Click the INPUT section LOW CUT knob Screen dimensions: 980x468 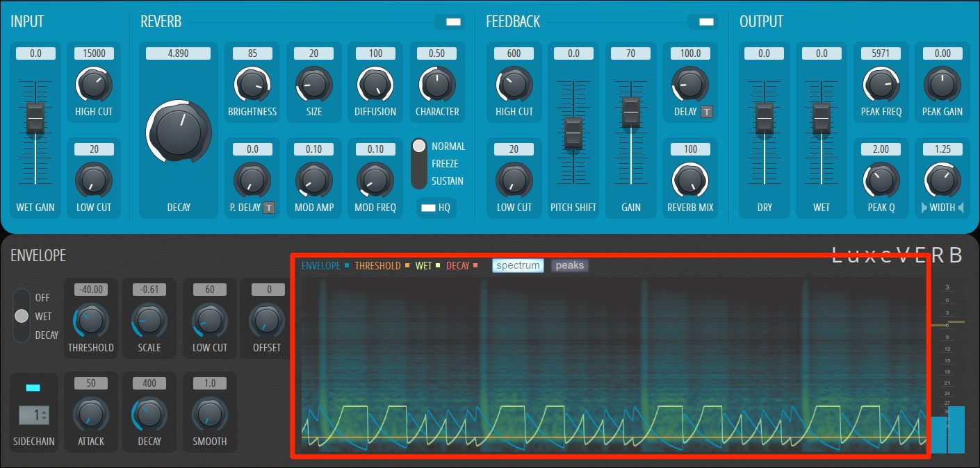94,181
